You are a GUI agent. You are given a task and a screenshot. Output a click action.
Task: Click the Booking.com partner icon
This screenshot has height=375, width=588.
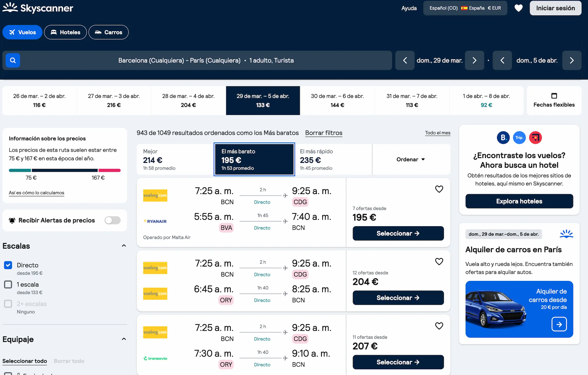[503, 138]
